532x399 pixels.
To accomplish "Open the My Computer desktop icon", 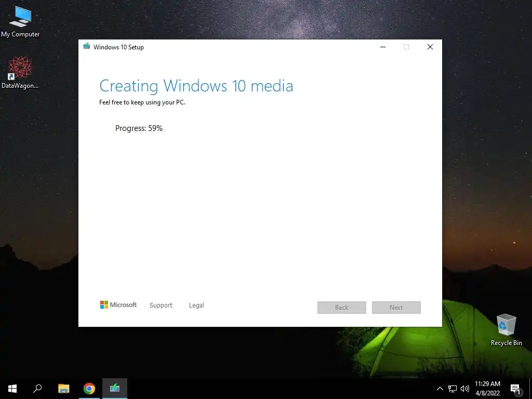I will pos(20,21).
